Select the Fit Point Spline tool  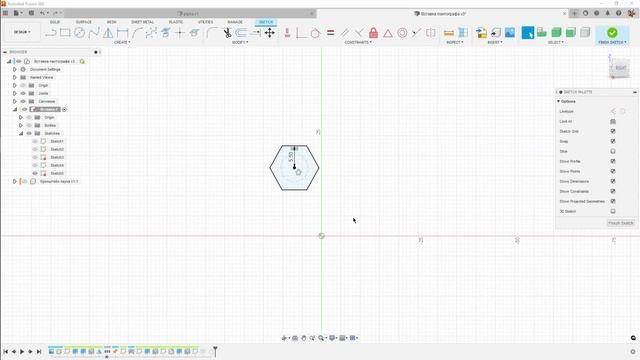coord(94,33)
